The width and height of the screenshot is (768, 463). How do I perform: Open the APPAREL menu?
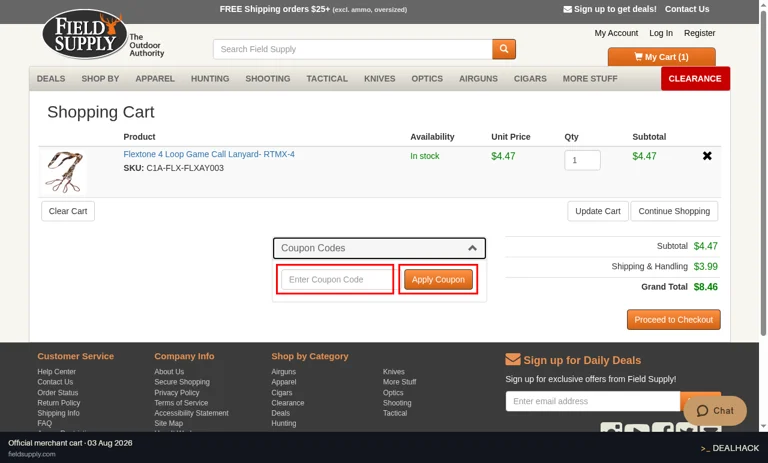[155, 78]
